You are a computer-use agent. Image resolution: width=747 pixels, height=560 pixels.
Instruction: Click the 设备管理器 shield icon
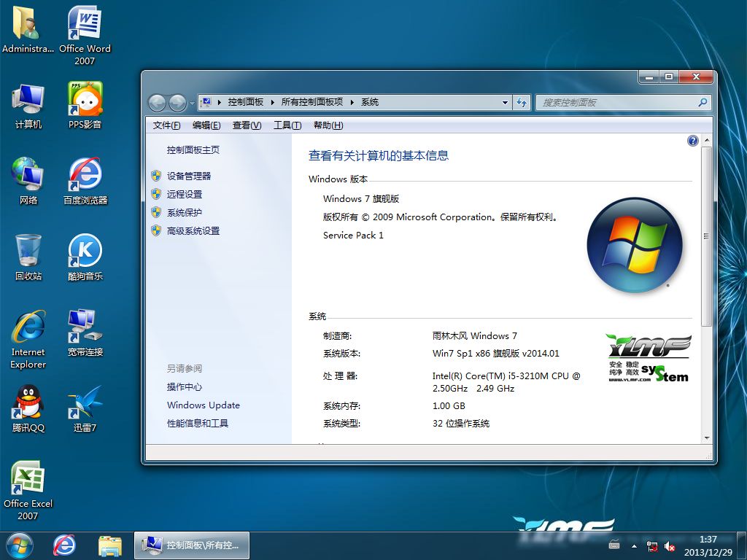click(156, 176)
